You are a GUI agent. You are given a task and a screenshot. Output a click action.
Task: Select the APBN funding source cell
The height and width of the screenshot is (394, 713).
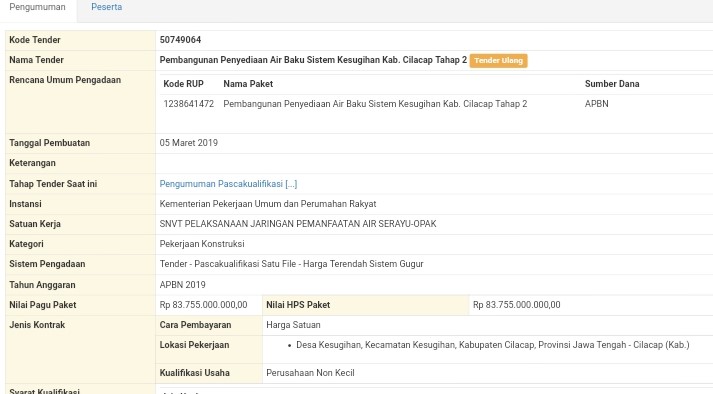(597, 104)
